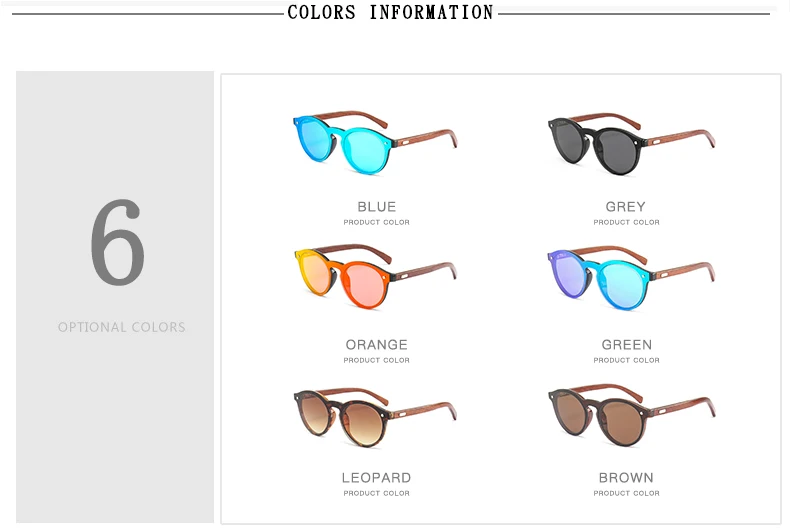Click PRODUCT COLOR text under ORANGE
Image resolution: width=790 pixels, height=530 pixels.
pos(376,360)
